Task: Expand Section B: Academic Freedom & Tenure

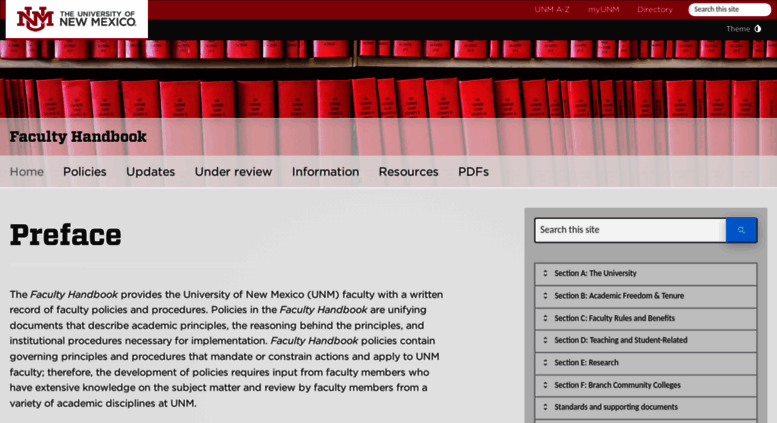Action: coord(646,296)
